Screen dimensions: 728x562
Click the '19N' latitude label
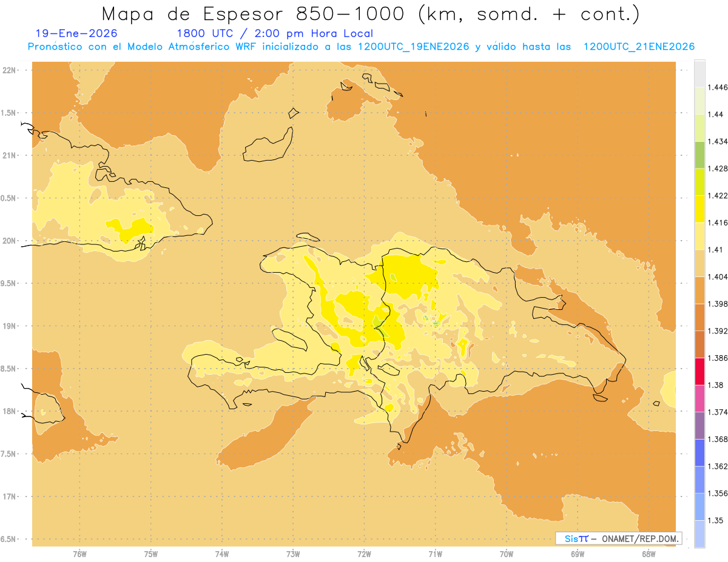point(9,326)
